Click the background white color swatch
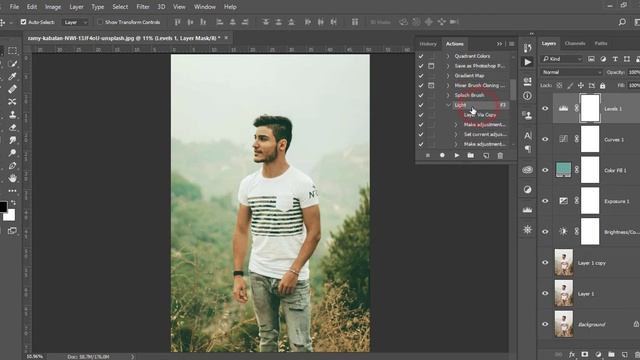The width and height of the screenshot is (640, 360). pyautogui.click(x=9, y=215)
